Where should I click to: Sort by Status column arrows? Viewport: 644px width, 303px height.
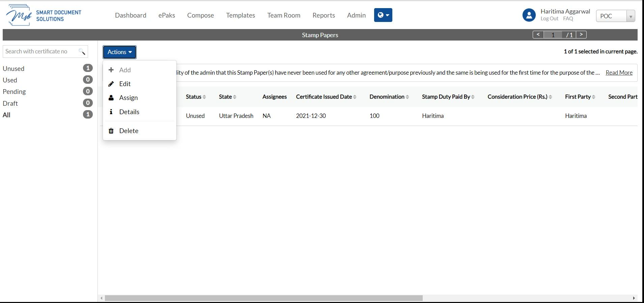[204, 97]
